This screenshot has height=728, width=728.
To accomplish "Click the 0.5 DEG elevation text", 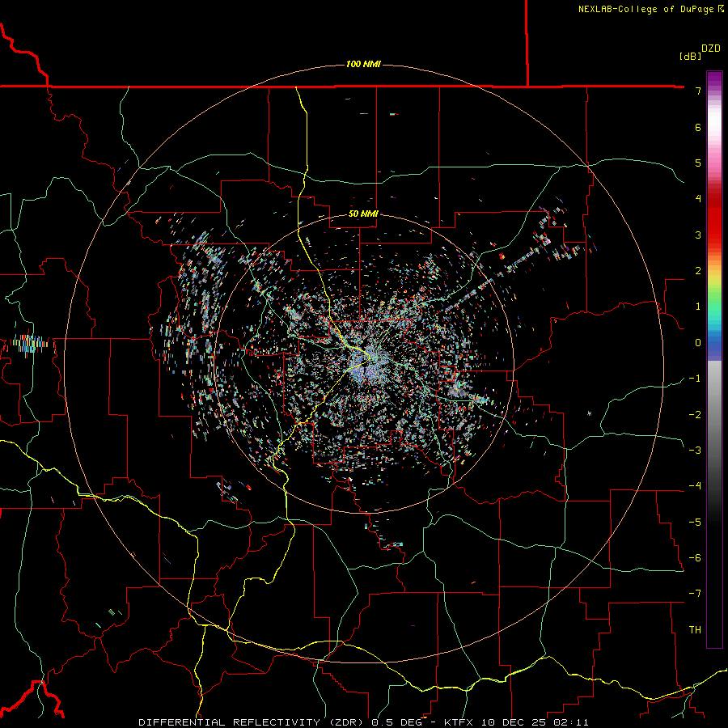I will coord(397,722).
